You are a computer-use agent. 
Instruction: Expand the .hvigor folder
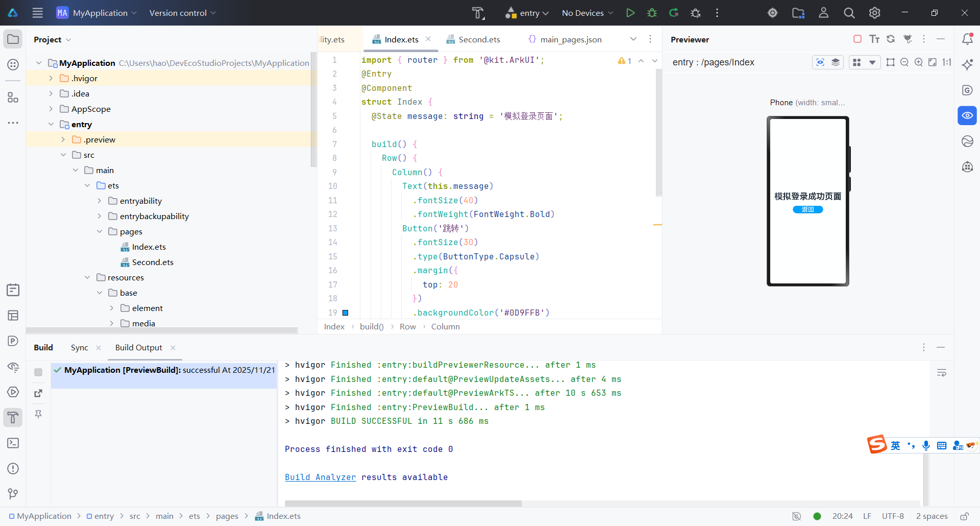pos(51,78)
